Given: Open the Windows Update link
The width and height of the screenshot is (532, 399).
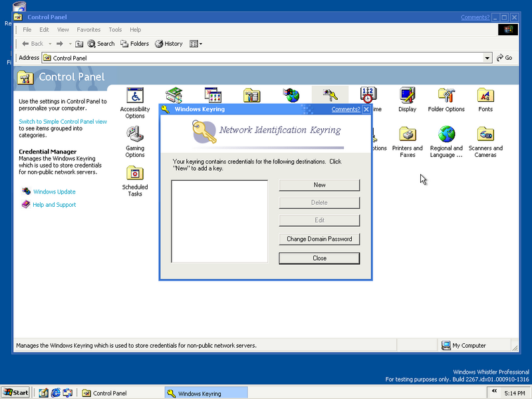Looking at the screenshot, I should [55, 192].
